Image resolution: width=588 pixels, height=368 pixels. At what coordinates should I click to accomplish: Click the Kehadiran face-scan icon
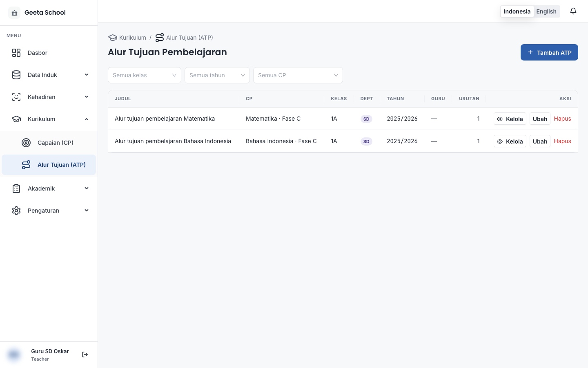pos(16,97)
